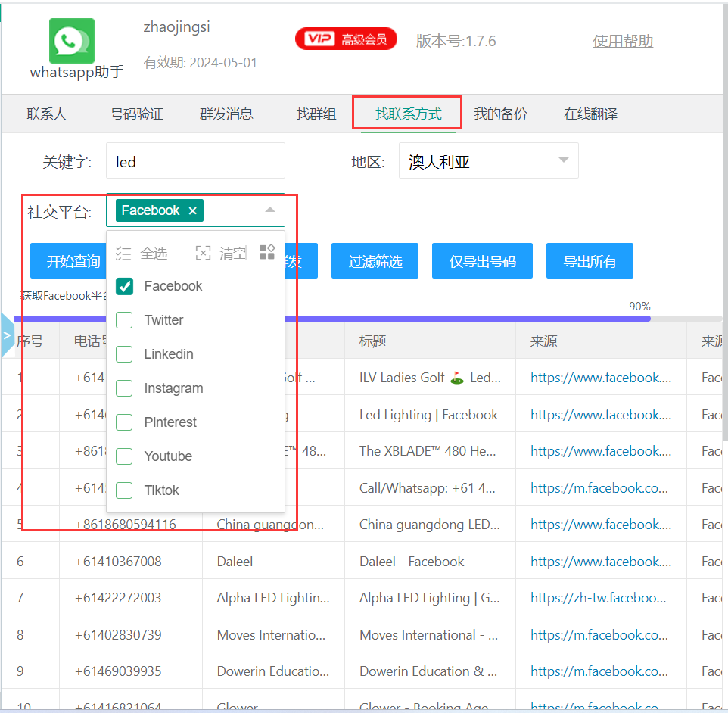Screen dimensions: 728x713
Task: Click the VIP premium member badge
Action: coord(346,39)
